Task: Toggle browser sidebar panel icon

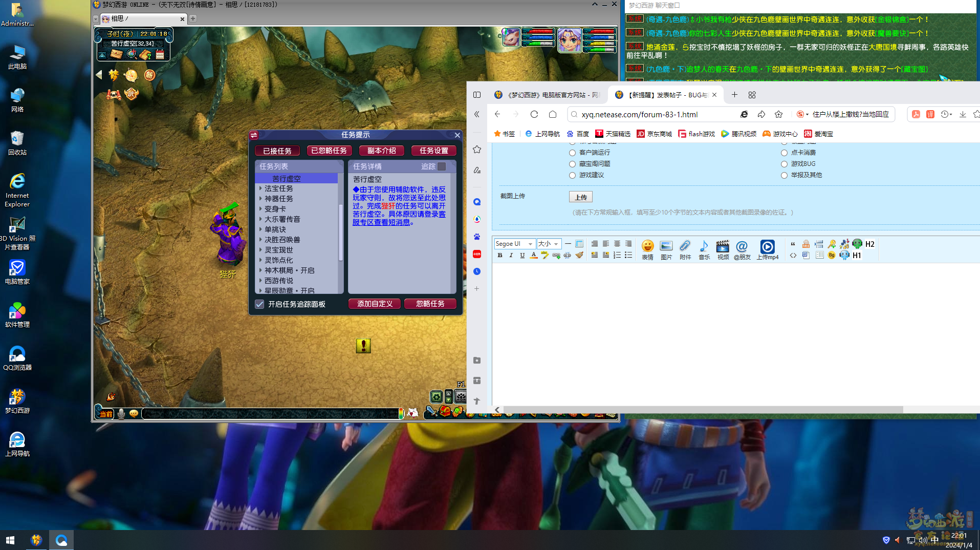Action: [477, 95]
